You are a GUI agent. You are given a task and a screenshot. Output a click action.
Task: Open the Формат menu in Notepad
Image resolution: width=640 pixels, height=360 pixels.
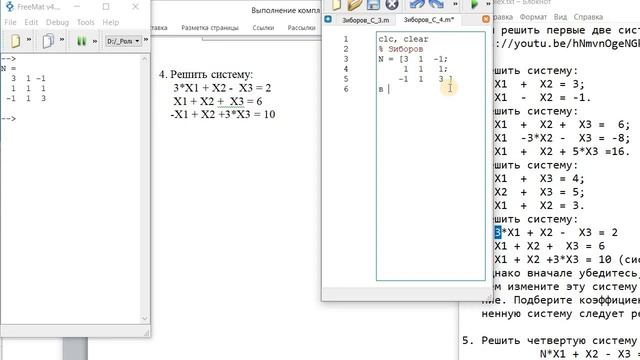533,17
